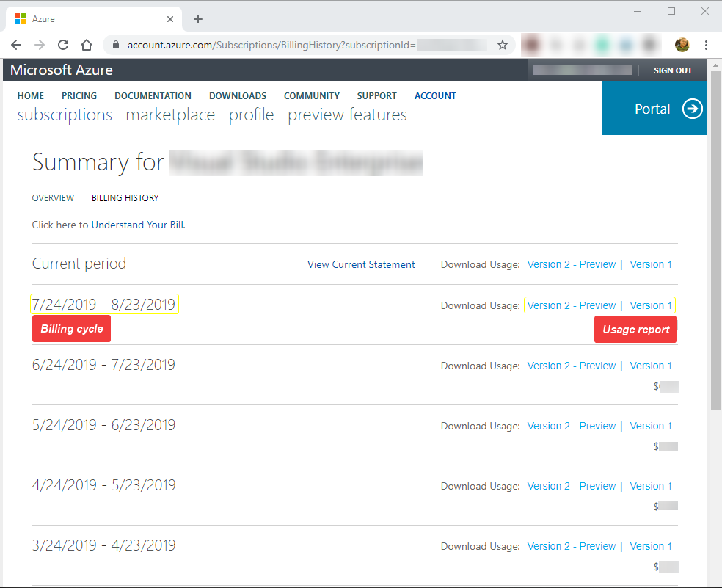Screen dimensions: 722x588
Task: Bookmark this page with the star icon
Action: (503, 45)
